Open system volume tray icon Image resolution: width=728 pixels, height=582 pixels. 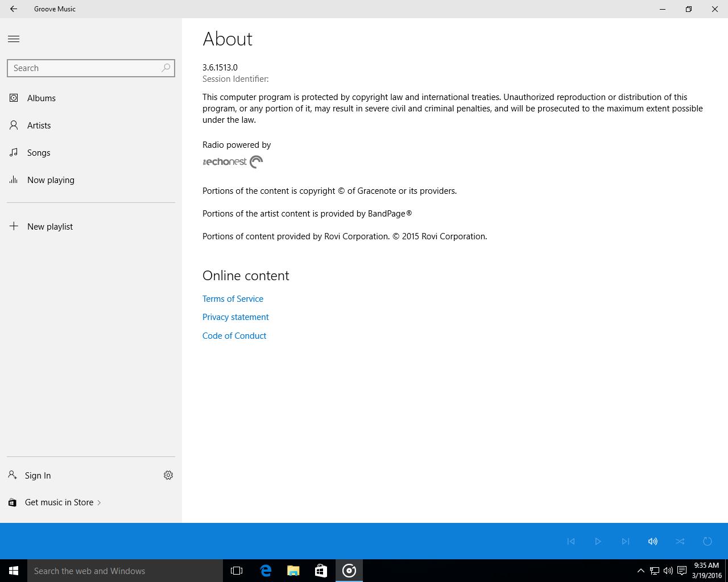coord(668,571)
